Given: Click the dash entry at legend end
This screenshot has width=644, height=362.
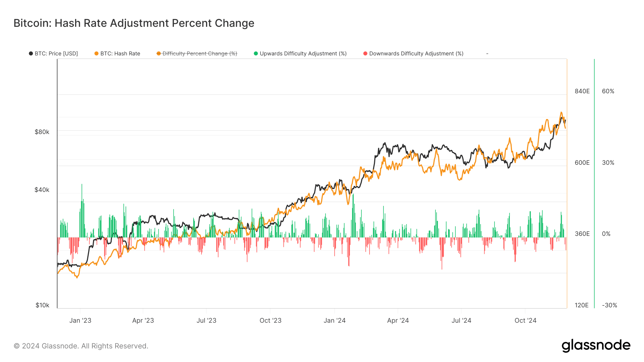Looking at the screenshot, I should [x=487, y=54].
